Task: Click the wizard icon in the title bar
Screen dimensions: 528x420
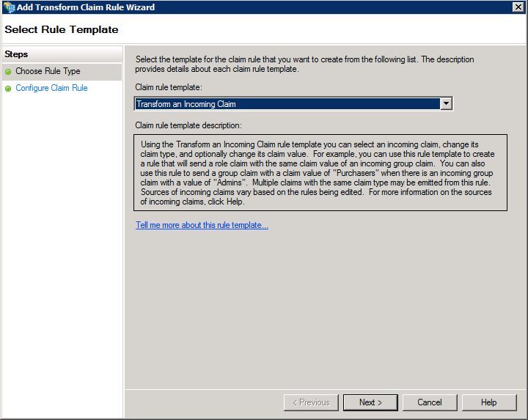Action: point(9,7)
